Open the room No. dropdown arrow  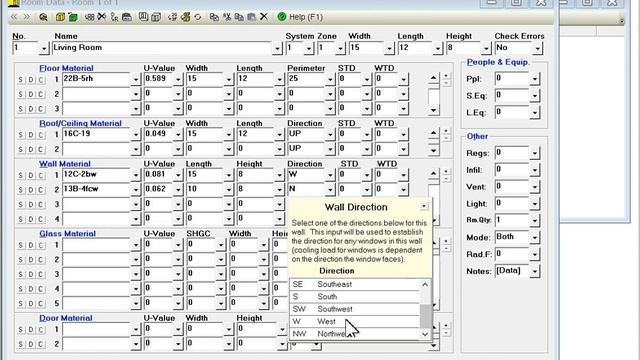click(x=44, y=48)
